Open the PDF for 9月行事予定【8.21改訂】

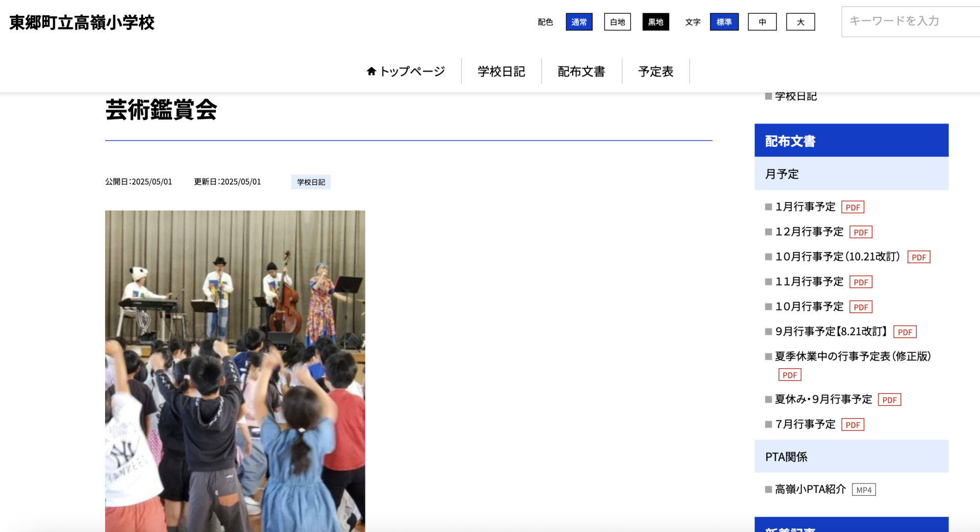(904, 332)
